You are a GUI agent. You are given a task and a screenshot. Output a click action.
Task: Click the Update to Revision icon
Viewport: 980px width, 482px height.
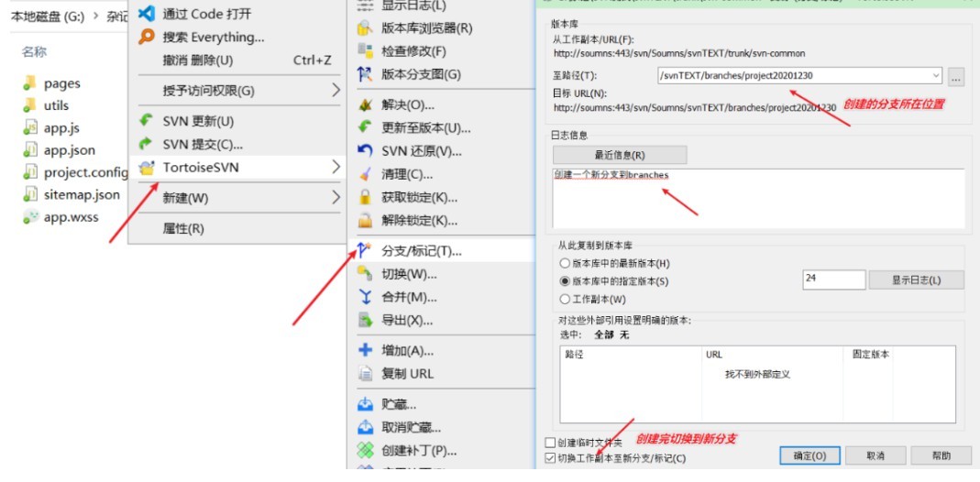(x=364, y=128)
